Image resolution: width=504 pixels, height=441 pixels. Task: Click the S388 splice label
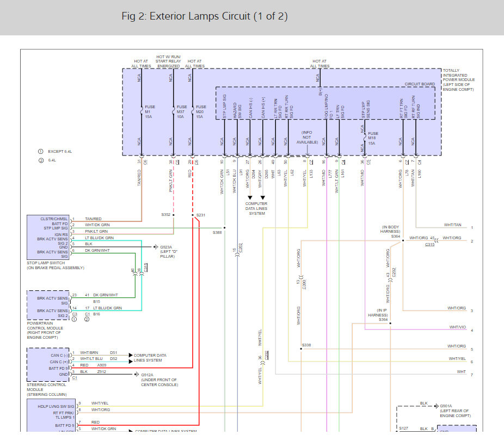tap(217, 232)
